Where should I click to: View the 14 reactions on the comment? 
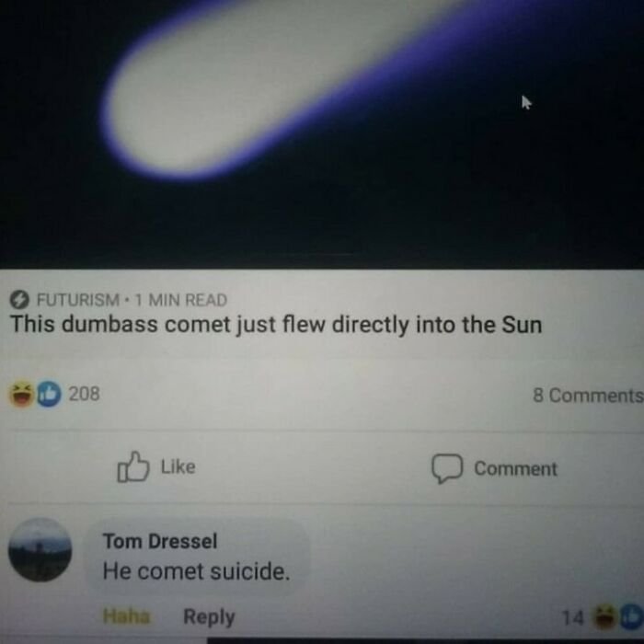pos(572,617)
